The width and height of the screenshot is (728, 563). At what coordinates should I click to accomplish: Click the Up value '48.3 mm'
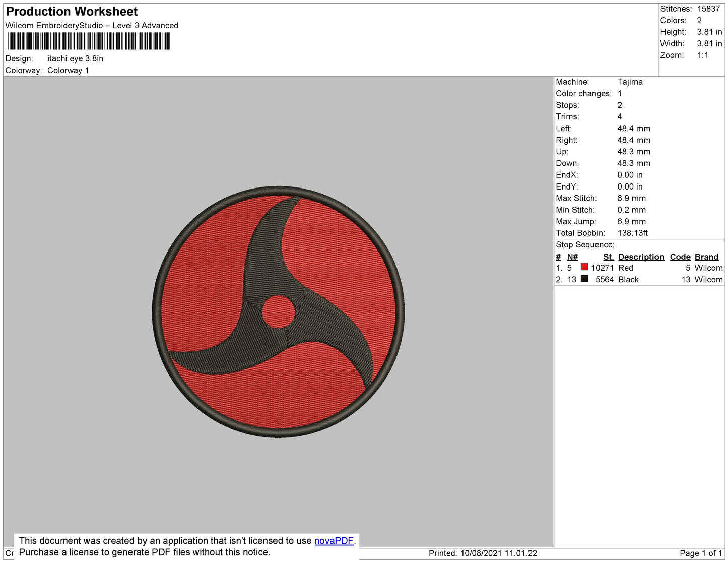point(634,152)
